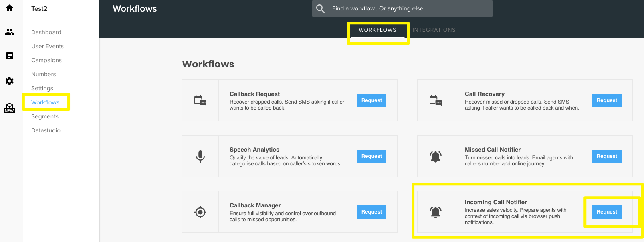This screenshot has height=242, width=644.
Task: Request the Callback Manager workflow
Action: pyautogui.click(x=371, y=212)
